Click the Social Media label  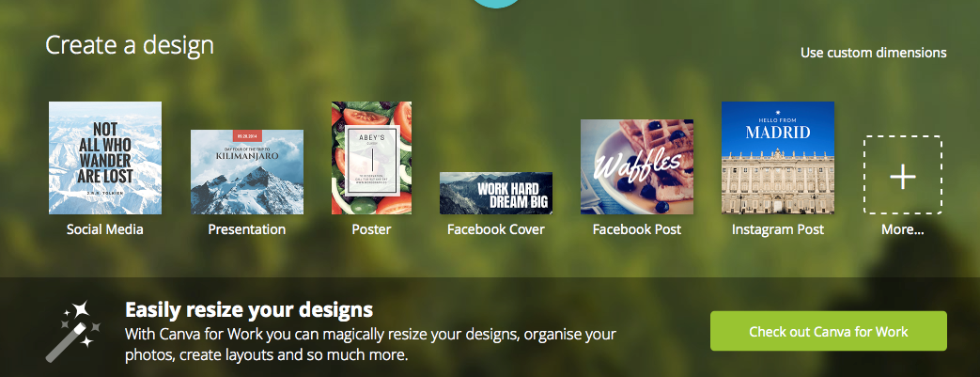coord(105,229)
